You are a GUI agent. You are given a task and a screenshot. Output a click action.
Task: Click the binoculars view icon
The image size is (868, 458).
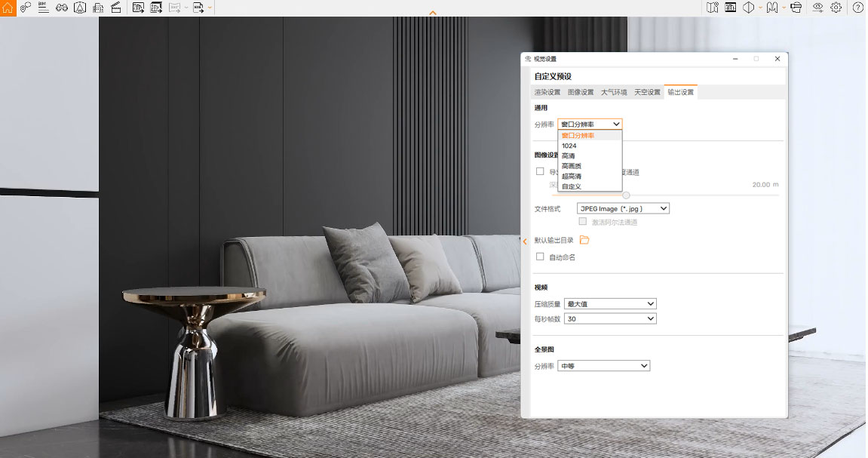(61, 8)
